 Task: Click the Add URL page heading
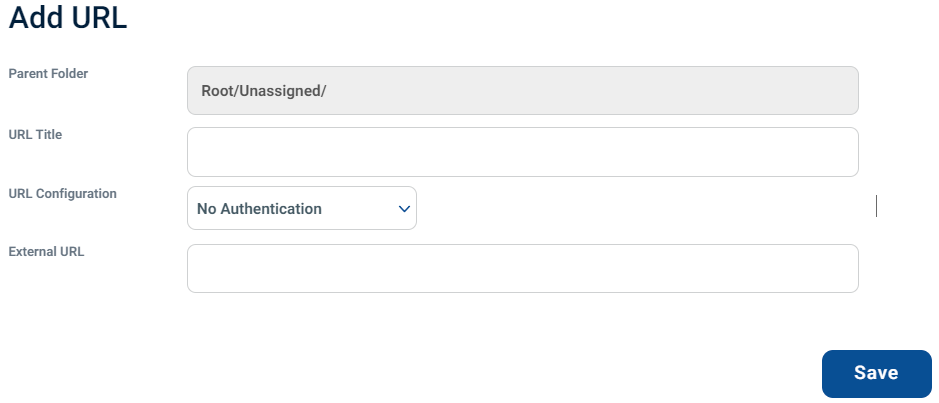pyautogui.click(x=68, y=17)
